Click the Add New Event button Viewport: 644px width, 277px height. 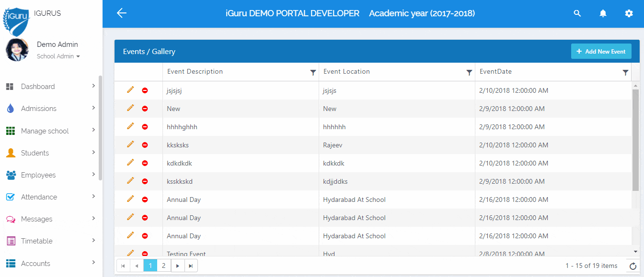pyautogui.click(x=601, y=51)
